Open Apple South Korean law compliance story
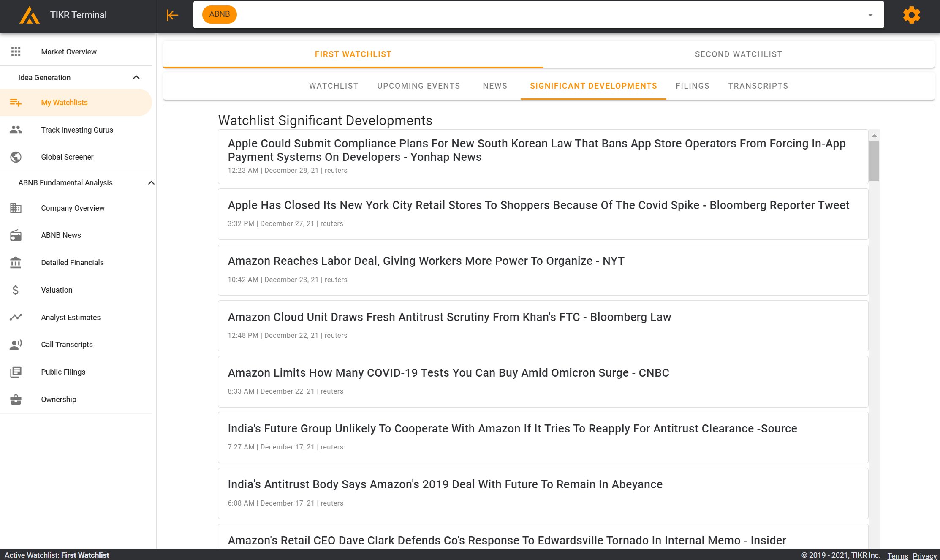The width and height of the screenshot is (940, 560). pos(543,157)
